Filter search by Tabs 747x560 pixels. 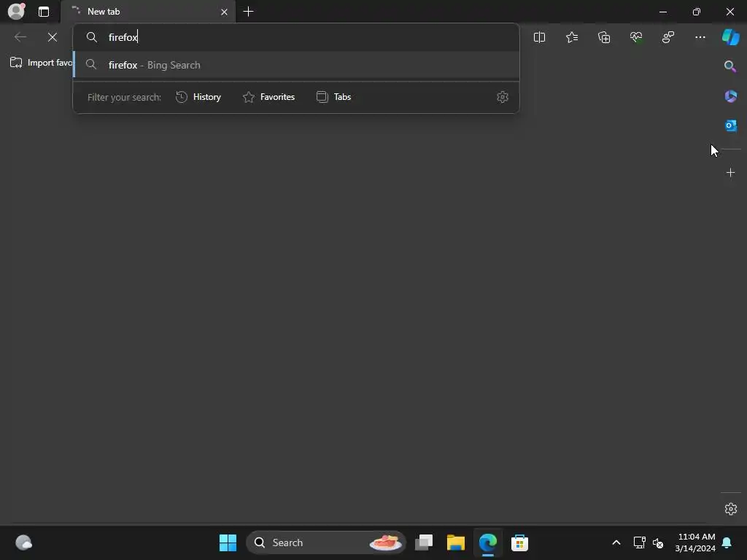(333, 97)
